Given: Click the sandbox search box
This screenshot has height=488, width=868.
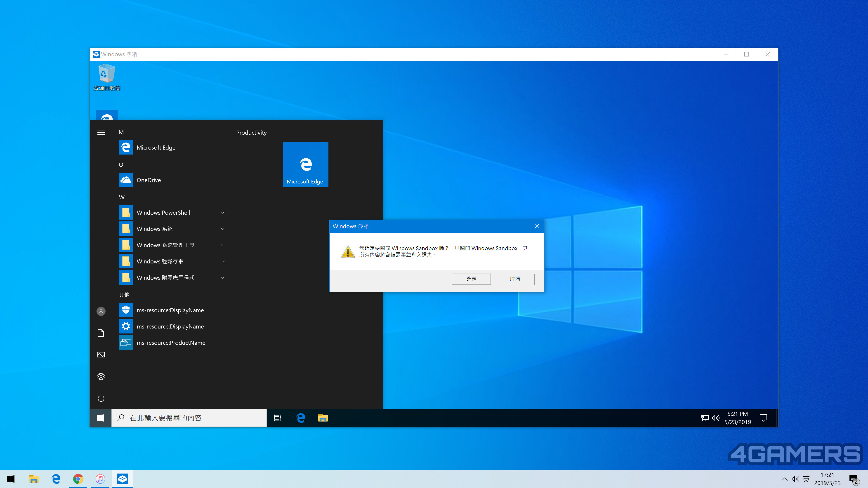Looking at the screenshot, I should point(189,418).
